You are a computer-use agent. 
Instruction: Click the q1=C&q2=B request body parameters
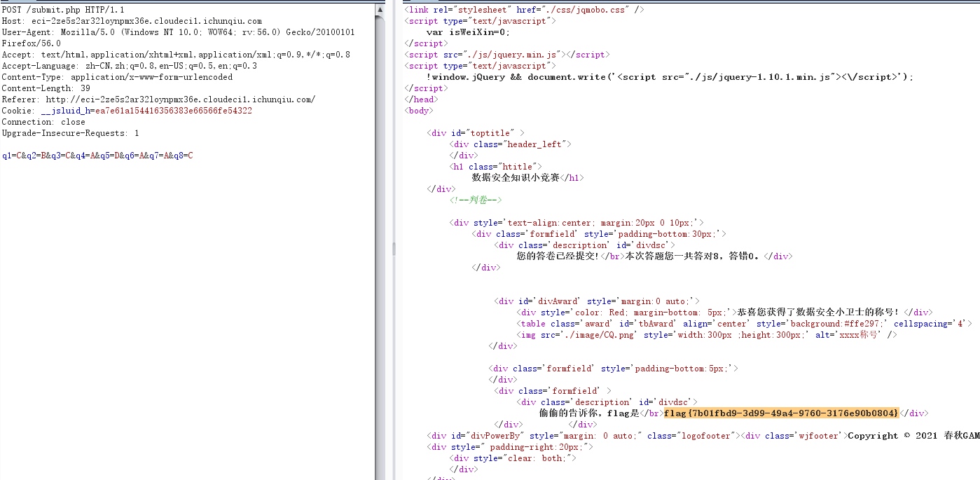pyautogui.click(x=97, y=156)
